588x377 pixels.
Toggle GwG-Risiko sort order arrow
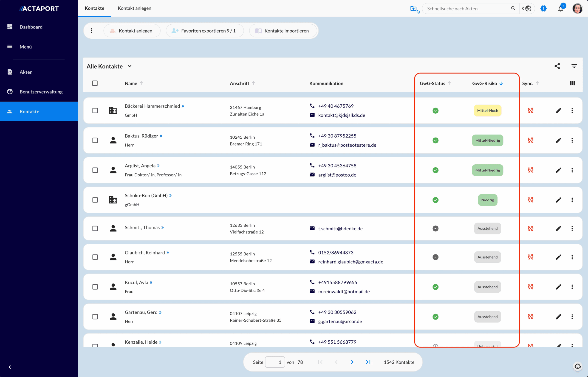click(502, 83)
